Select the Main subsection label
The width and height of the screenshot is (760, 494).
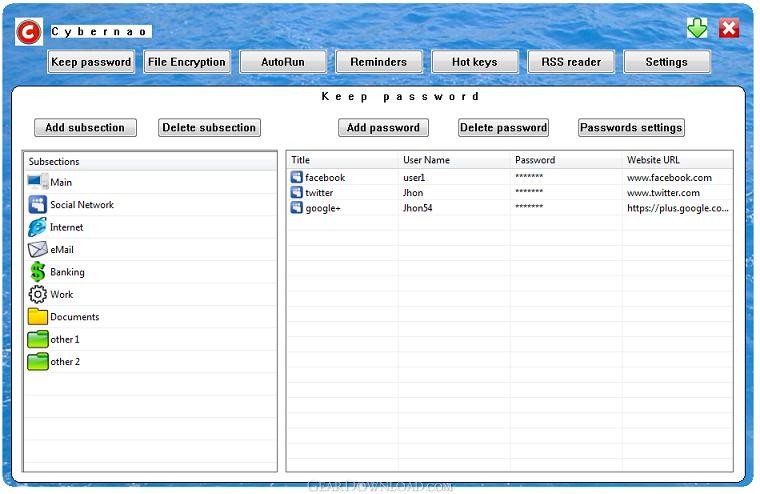(x=61, y=182)
